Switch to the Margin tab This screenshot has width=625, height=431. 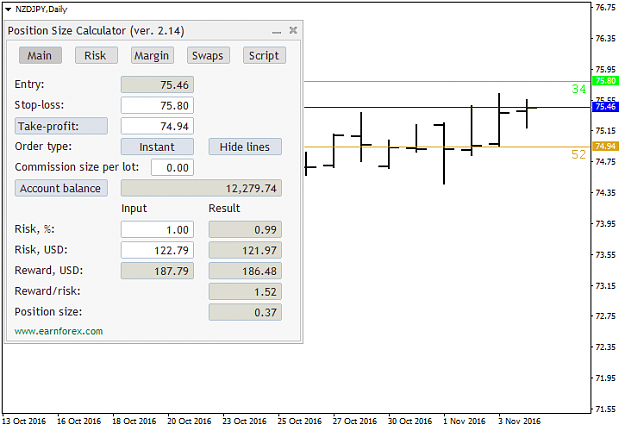tap(152, 55)
